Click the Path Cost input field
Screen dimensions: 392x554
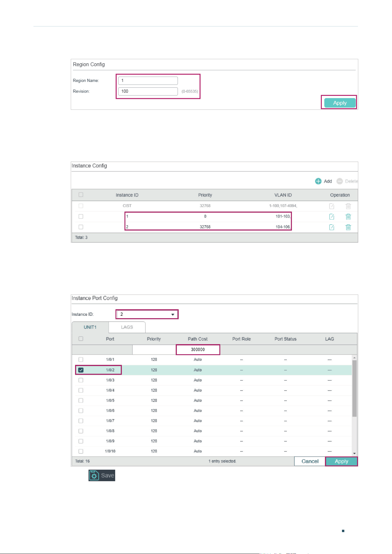[x=198, y=350]
